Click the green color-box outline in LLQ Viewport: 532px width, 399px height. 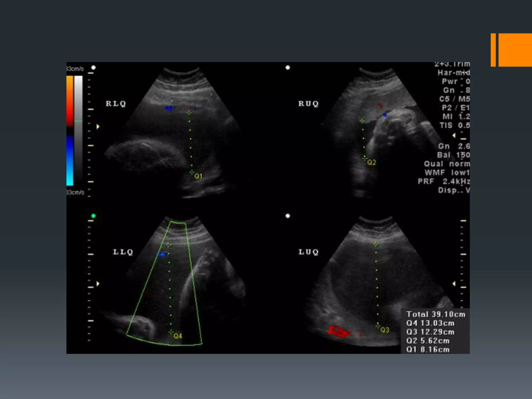point(164,283)
